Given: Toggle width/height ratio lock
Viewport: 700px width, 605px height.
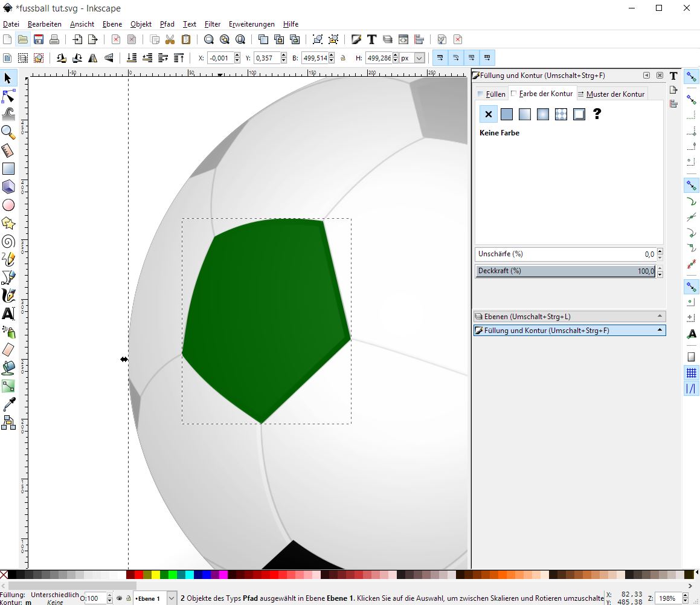Looking at the screenshot, I should pyautogui.click(x=343, y=58).
